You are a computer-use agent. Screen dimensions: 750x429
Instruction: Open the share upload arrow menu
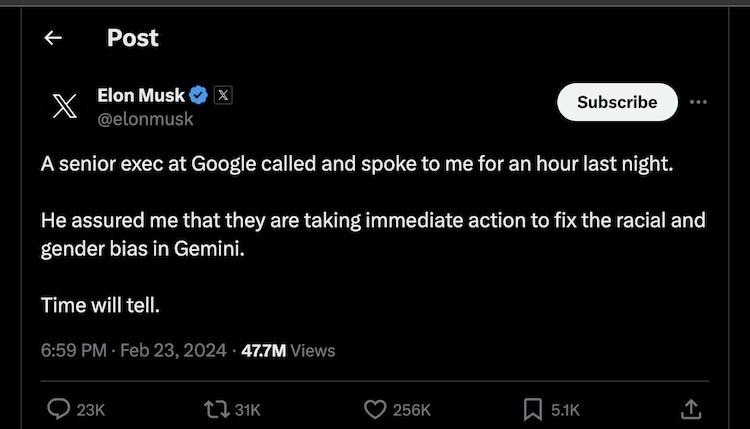690,408
